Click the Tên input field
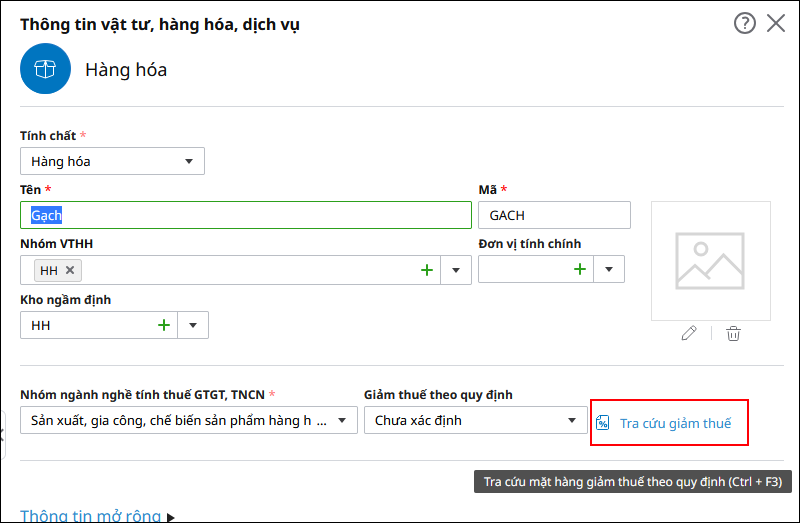 pos(246,215)
